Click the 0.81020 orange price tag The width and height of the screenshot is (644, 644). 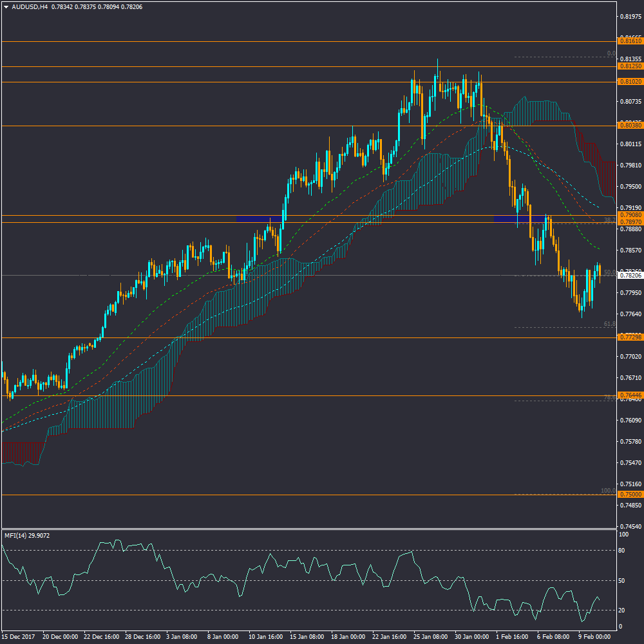[629, 82]
